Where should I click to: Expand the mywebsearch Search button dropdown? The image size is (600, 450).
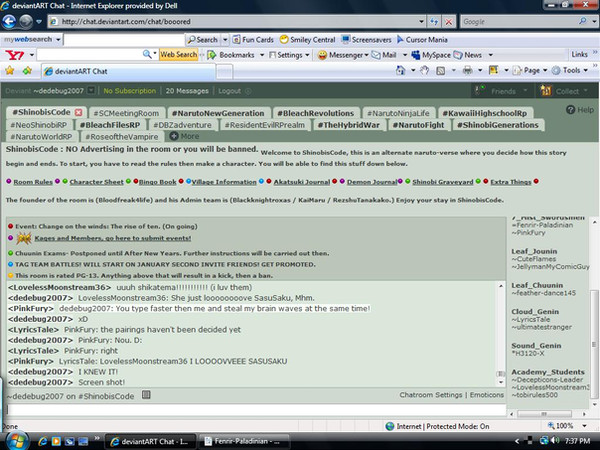click(225, 39)
